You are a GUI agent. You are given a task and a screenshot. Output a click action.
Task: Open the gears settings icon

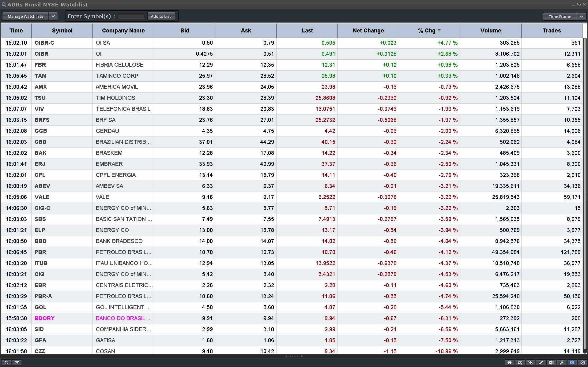(x=520, y=362)
